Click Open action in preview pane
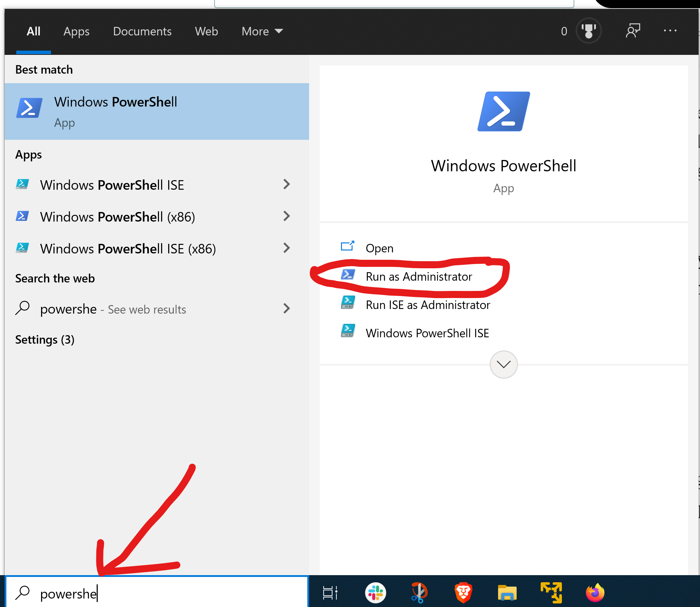700x607 pixels. tap(380, 248)
